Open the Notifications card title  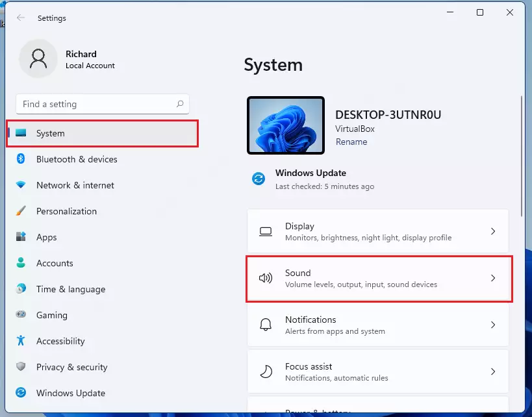(310, 320)
